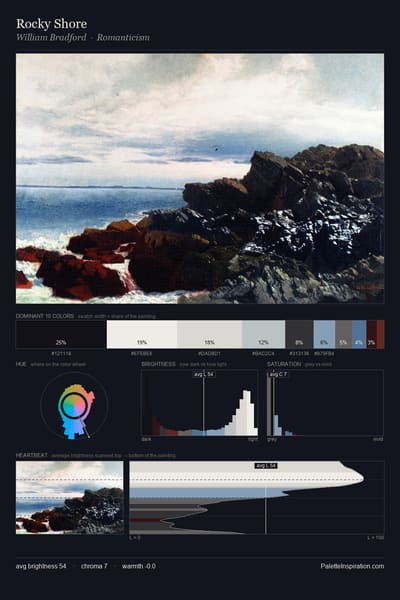Click the tallest light bar in brightness histogram

247,412
